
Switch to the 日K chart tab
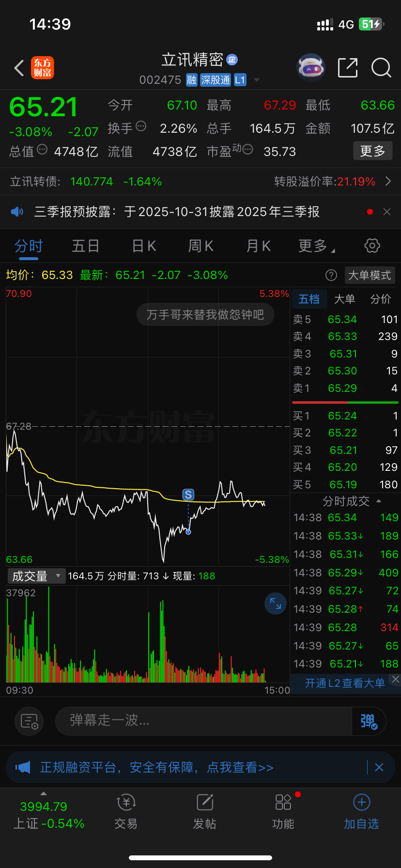coord(144,247)
